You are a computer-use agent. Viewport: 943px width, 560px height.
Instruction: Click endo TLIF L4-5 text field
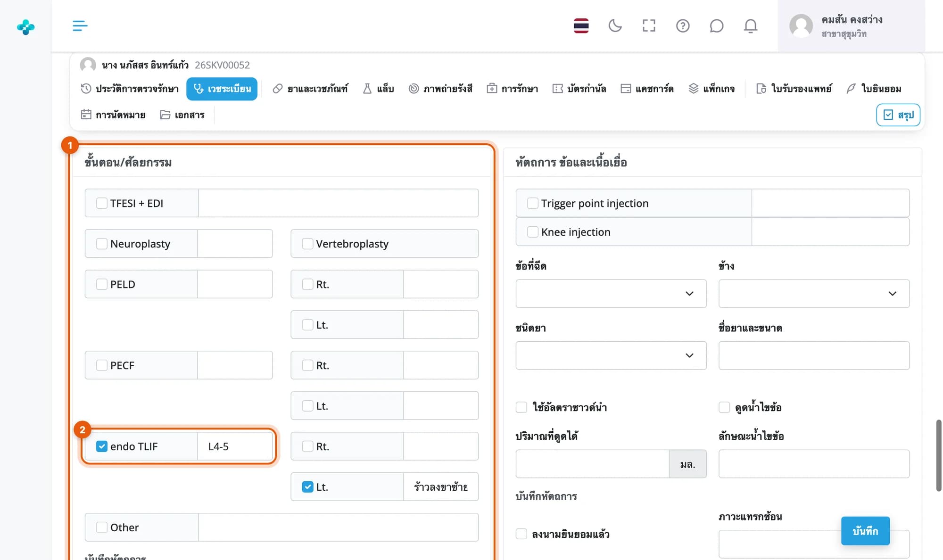235,446
